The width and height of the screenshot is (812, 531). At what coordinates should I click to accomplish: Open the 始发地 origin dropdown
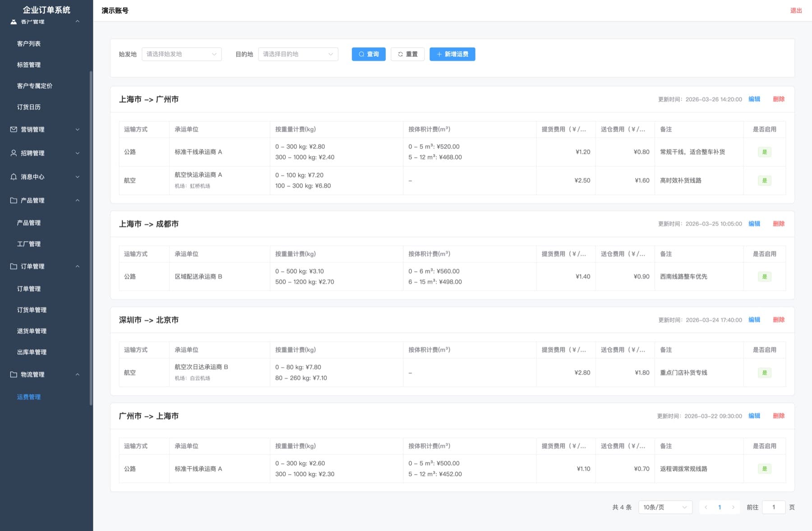pos(182,54)
